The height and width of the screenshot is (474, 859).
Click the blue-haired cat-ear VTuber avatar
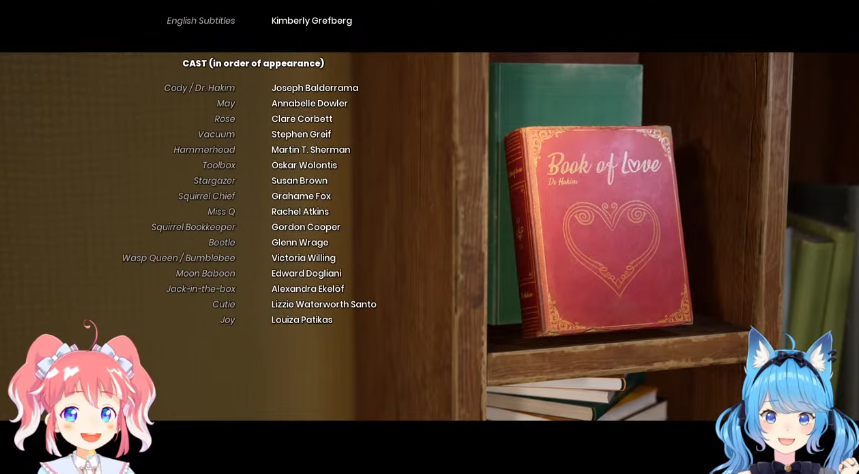(x=789, y=402)
